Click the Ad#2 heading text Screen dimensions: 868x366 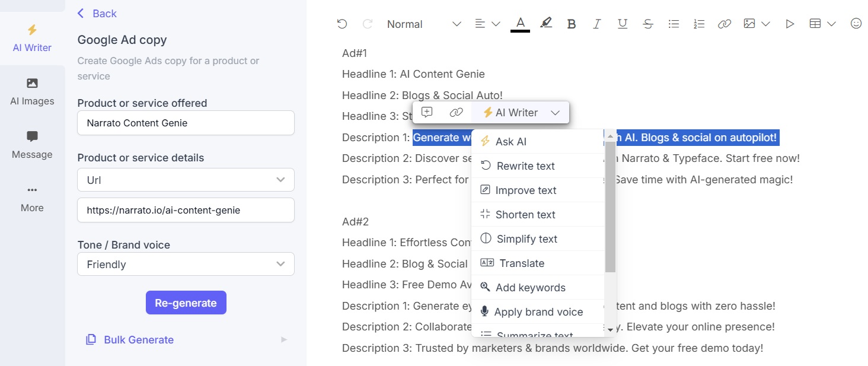pyautogui.click(x=355, y=221)
